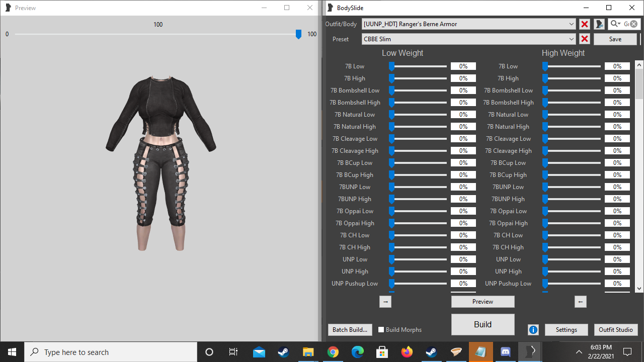Viewport: 644px width, 362px height.
Task: Launch Outfit Studio
Action: 616,329
